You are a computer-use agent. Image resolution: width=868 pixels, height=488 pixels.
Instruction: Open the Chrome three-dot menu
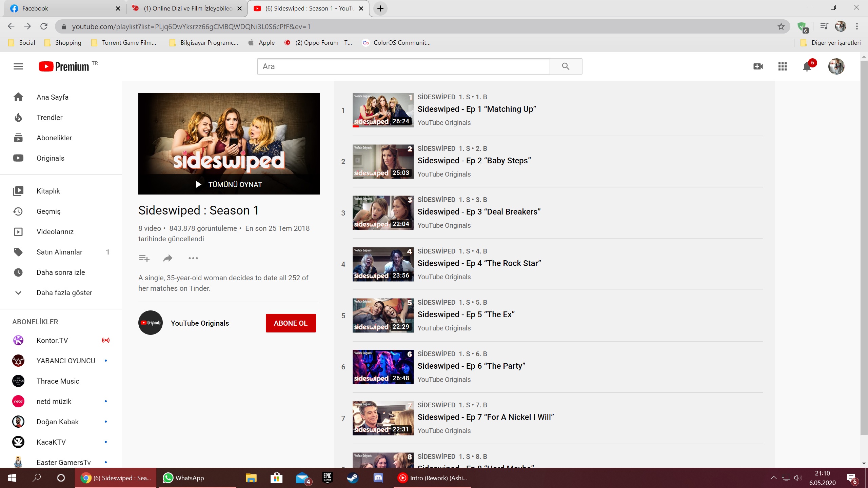click(857, 26)
